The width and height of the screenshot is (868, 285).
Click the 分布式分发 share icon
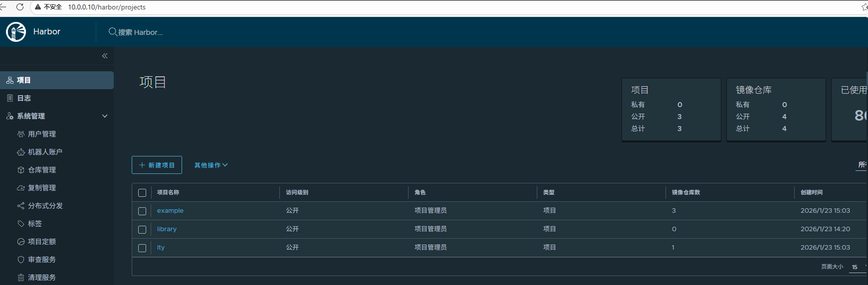pos(21,206)
